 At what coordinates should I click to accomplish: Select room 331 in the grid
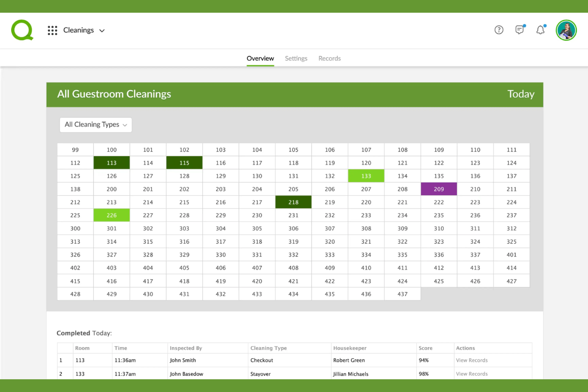pos(257,255)
